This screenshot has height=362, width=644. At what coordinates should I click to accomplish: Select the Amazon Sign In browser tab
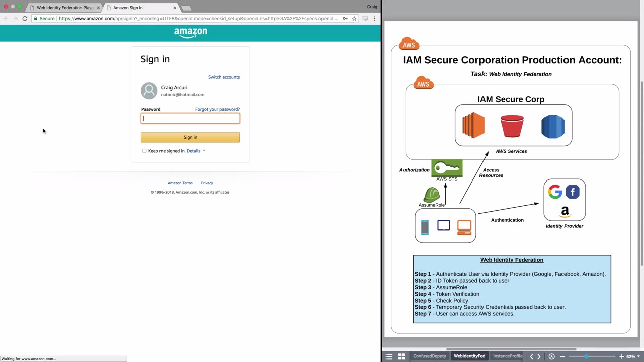click(141, 8)
